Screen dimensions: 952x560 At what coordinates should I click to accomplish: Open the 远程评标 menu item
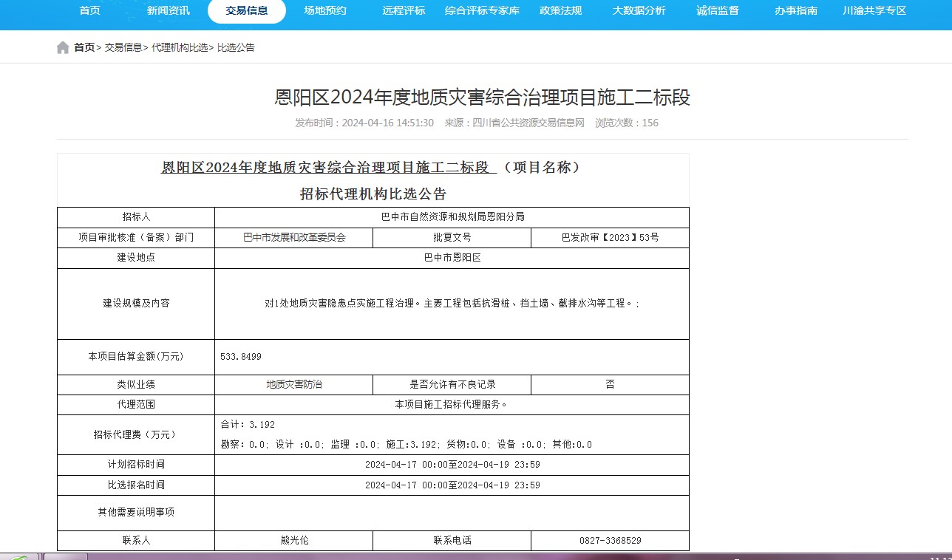(x=404, y=11)
